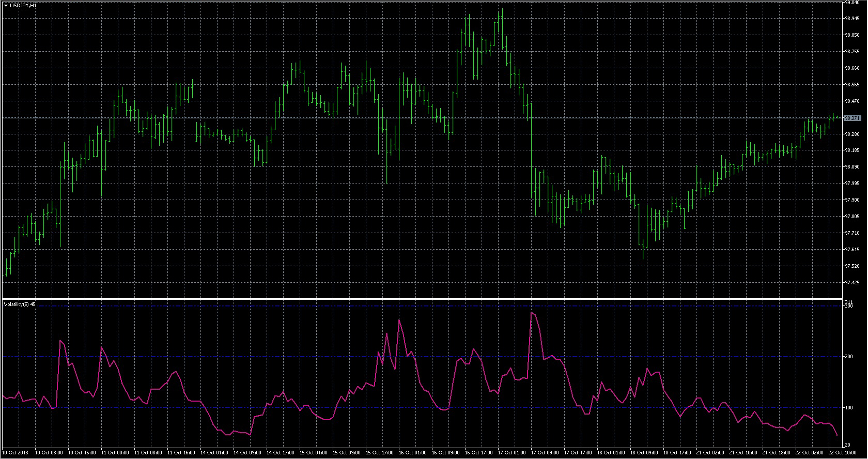Click the 16 Oct 17:00 time label
Image resolution: width=868 pixels, height=459 pixels.
(x=479, y=453)
